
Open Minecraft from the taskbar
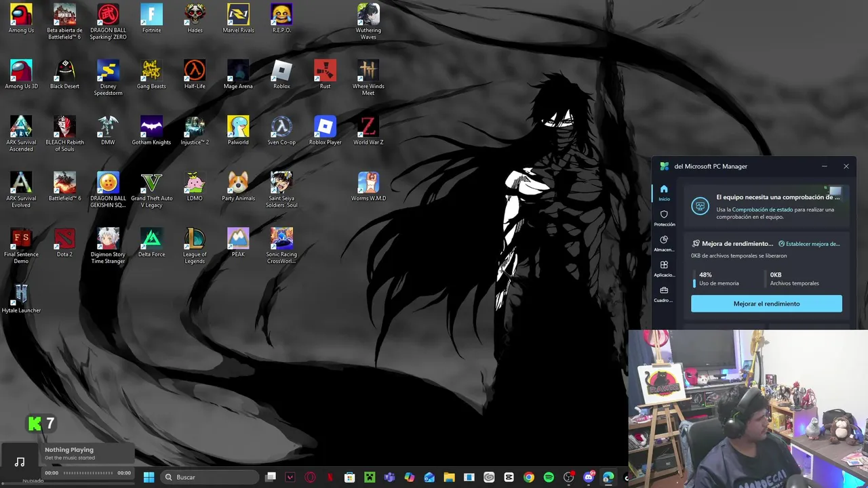370,477
